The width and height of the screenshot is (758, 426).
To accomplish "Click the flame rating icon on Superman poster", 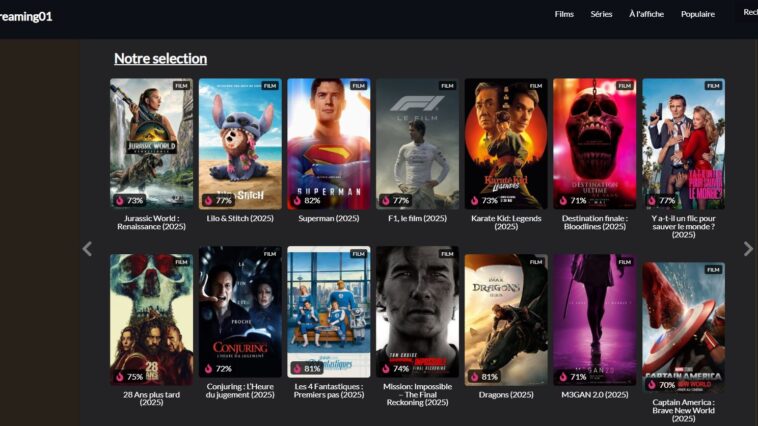I will 297,200.
